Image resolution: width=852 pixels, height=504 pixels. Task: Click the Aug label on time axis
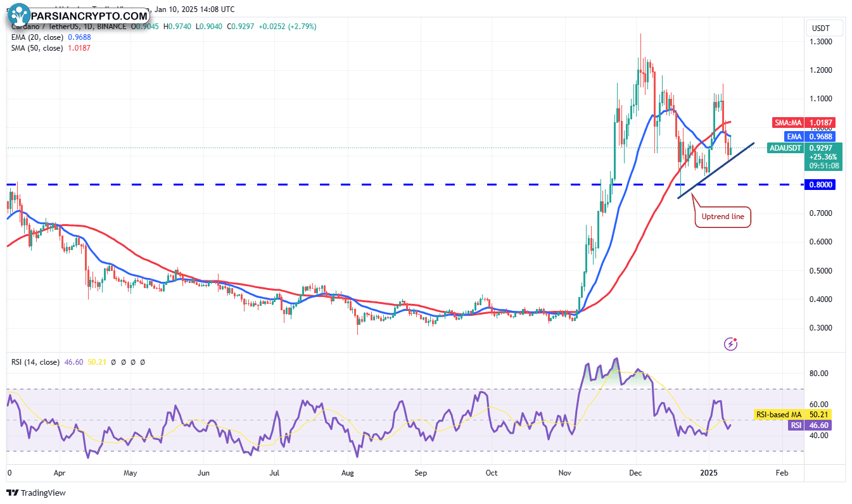click(347, 473)
